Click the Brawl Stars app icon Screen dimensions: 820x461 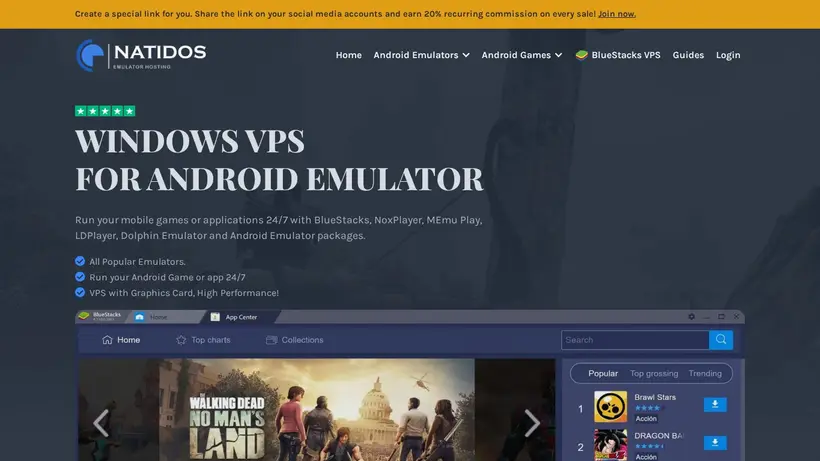point(610,406)
